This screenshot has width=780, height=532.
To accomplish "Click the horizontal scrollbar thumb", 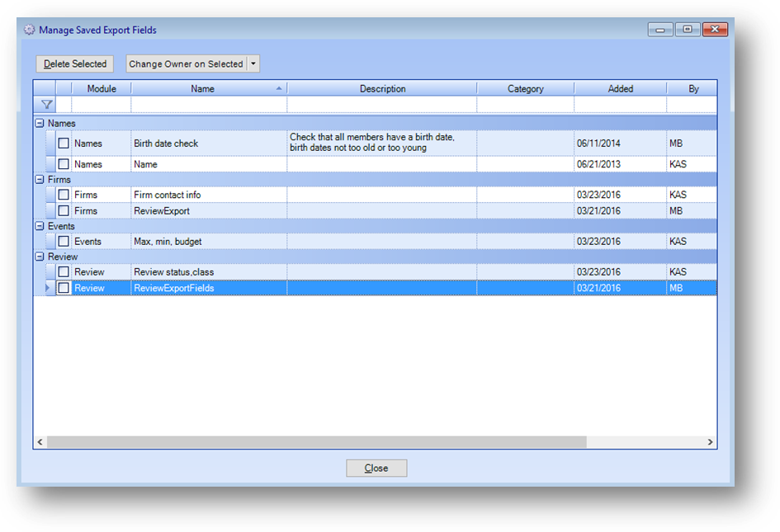I will coord(317,442).
